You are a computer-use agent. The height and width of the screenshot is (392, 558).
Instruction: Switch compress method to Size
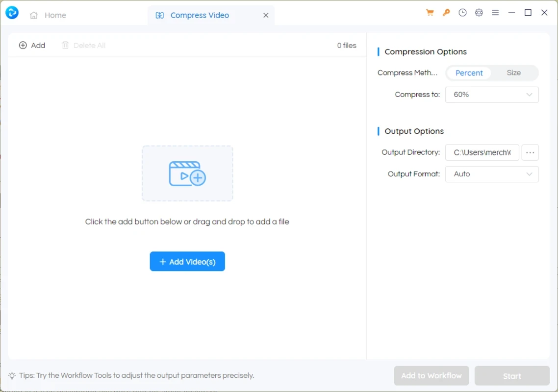click(x=513, y=73)
